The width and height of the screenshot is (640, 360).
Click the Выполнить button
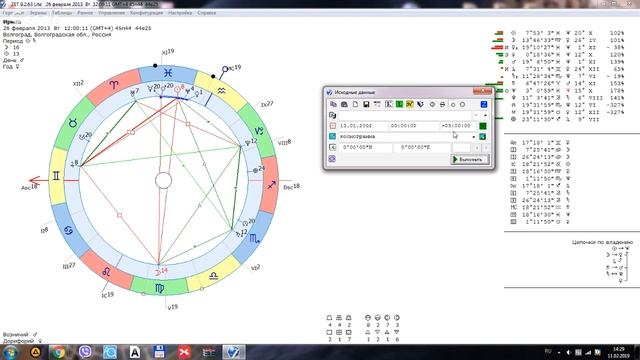coord(469,160)
